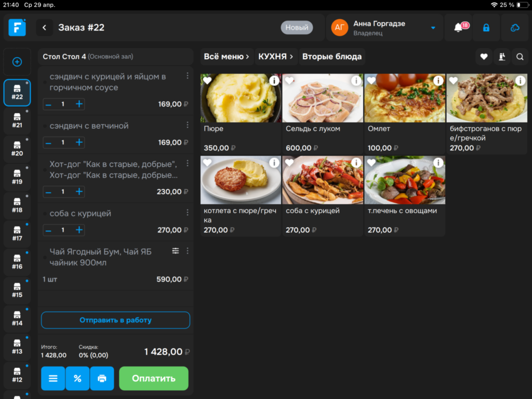This screenshot has height=399, width=532.
Task: Select the Вторые блюда breadcrumb
Action: (x=332, y=57)
